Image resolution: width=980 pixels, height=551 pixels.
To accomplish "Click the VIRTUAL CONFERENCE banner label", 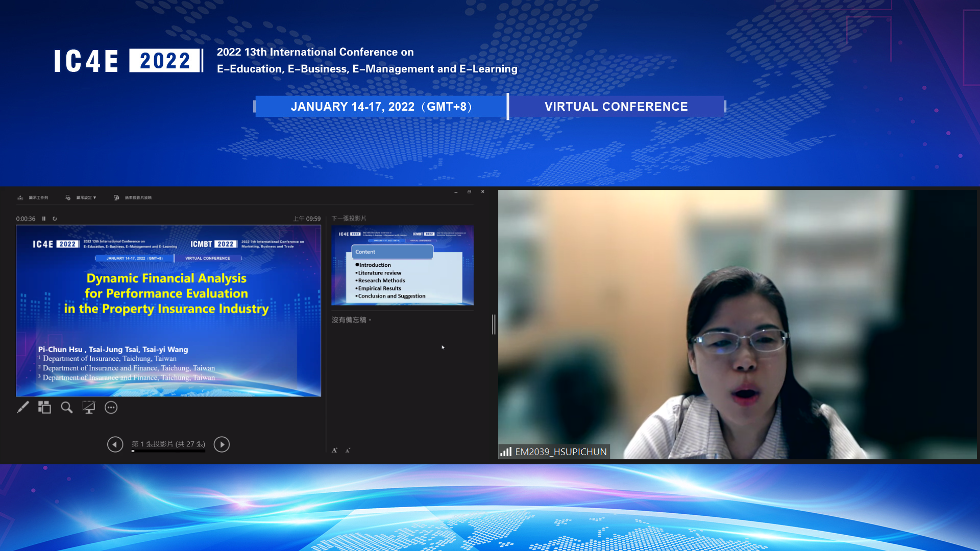I will coord(616,107).
